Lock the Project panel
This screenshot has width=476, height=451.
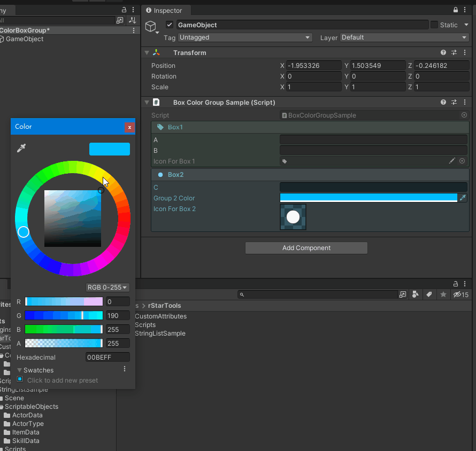pos(455,284)
